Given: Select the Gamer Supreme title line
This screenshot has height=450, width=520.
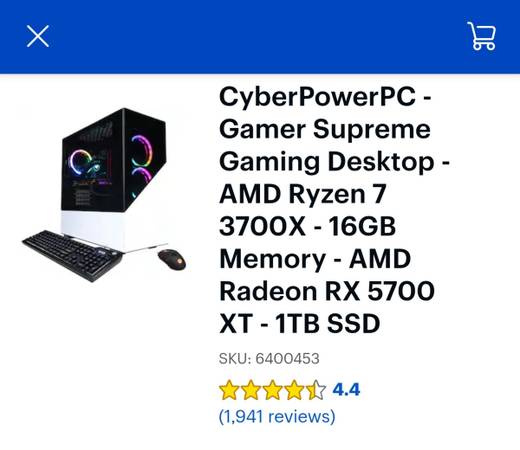Looking at the screenshot, I should tap(325, 129).
